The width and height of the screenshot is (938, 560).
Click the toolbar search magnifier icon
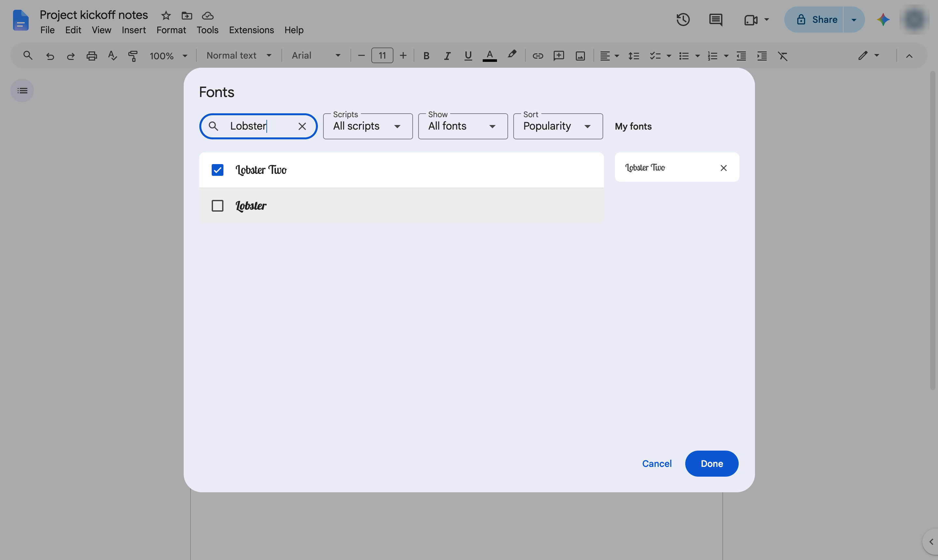(x=28, y=55)
